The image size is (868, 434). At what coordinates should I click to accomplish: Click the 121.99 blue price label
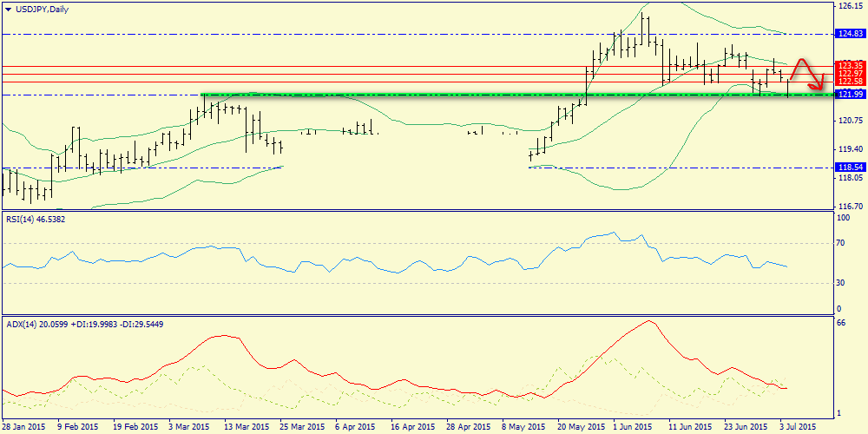pyautogui.click(x=849, y=94)
